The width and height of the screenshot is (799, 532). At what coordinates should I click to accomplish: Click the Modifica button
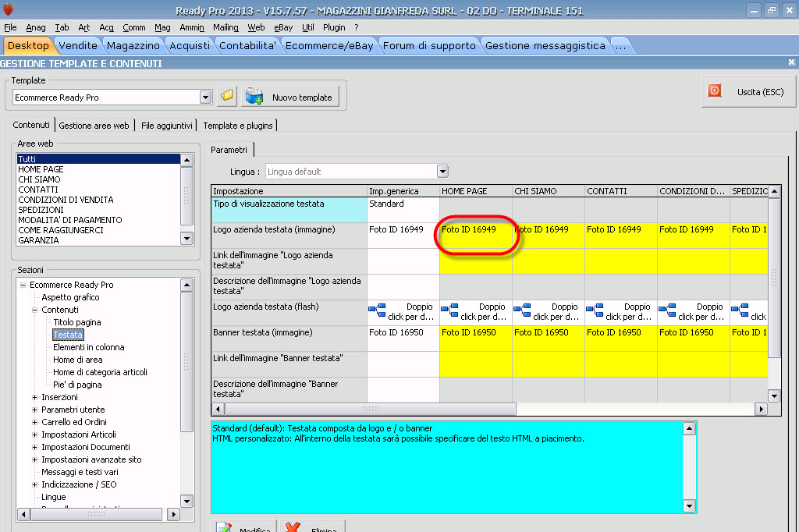(244, 527)
